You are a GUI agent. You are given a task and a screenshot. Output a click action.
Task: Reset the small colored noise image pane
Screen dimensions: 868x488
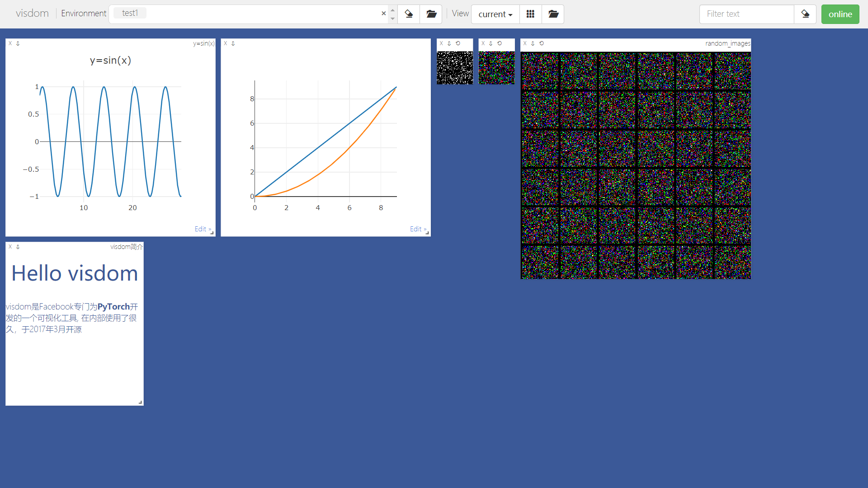(x=500, y=43)
